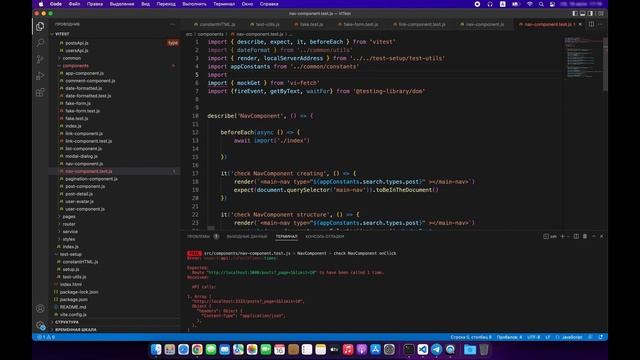
Task: Click the LF end of line indicator
Action: point(547,337)
